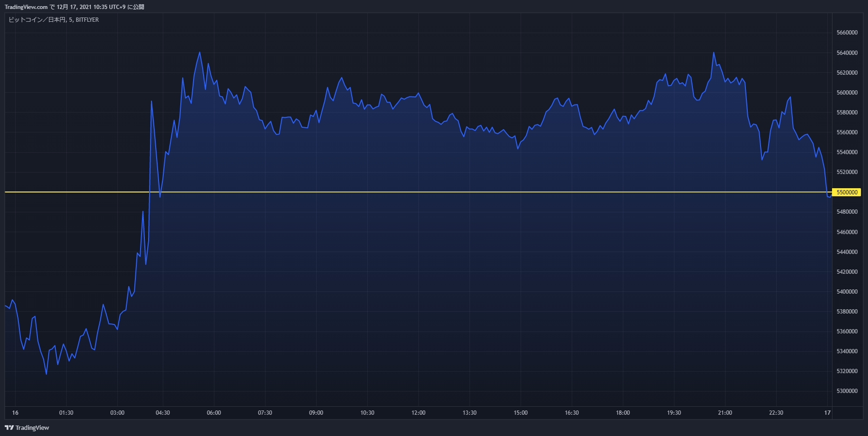Click the 5620000 price axis label
The height and width of the screenshot is (436, 868).
click(x=847, y=72)
